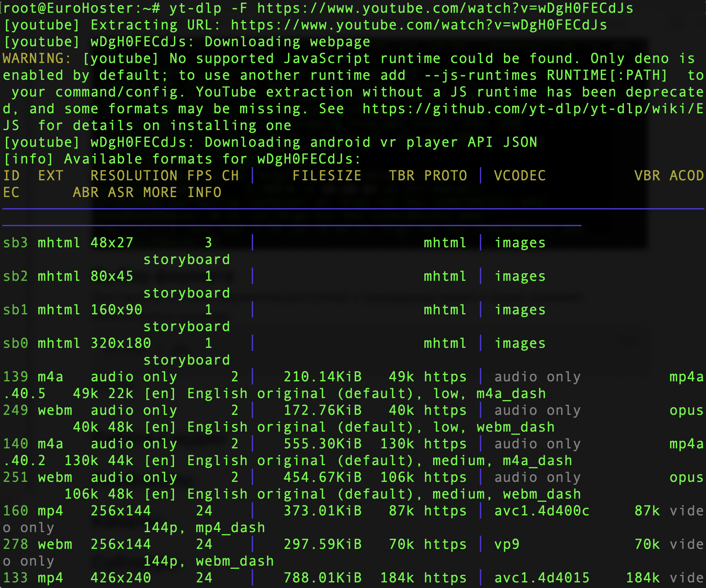Select the 'Downloading webpage' text

288,41
